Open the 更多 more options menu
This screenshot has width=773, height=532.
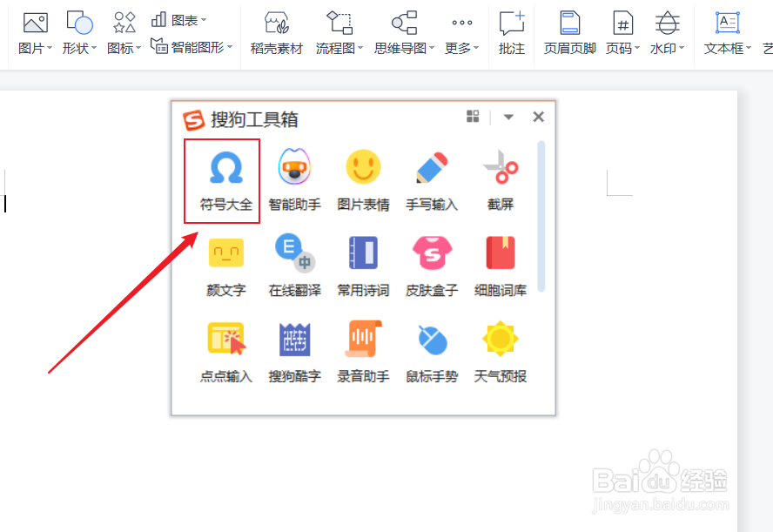pos(462,35)
